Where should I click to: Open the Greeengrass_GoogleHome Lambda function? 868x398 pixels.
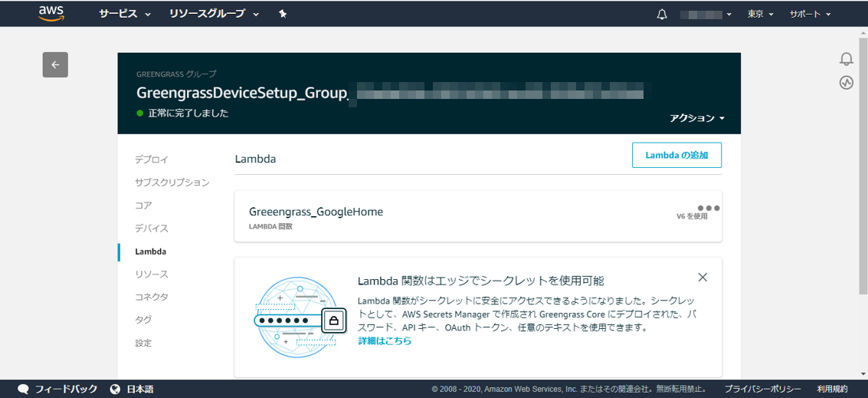[316, 212]
